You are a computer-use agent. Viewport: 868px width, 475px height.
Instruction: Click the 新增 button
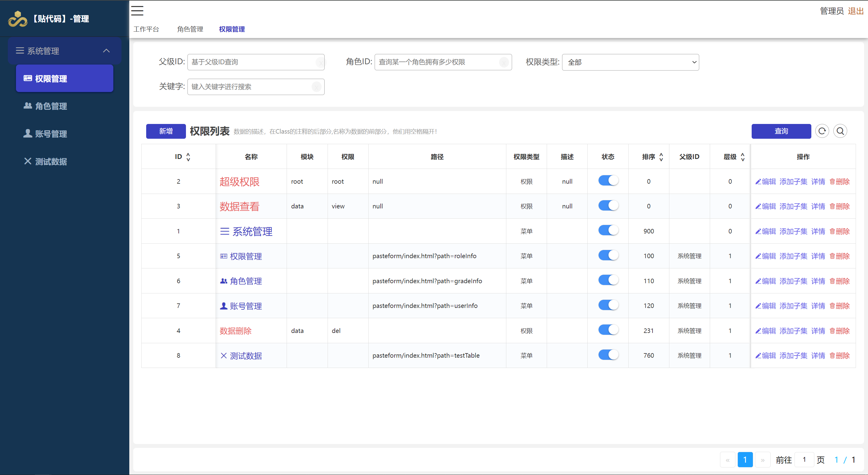(166, 131)
